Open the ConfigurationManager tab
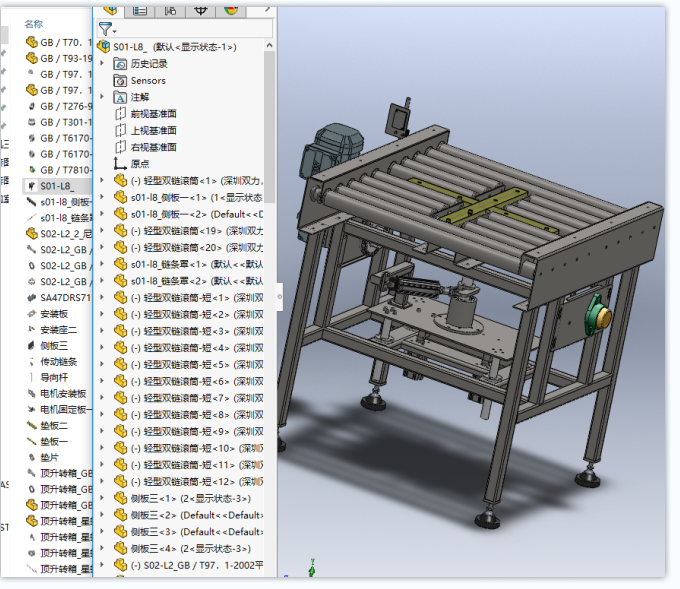680x589 pixels. (170, 9)
